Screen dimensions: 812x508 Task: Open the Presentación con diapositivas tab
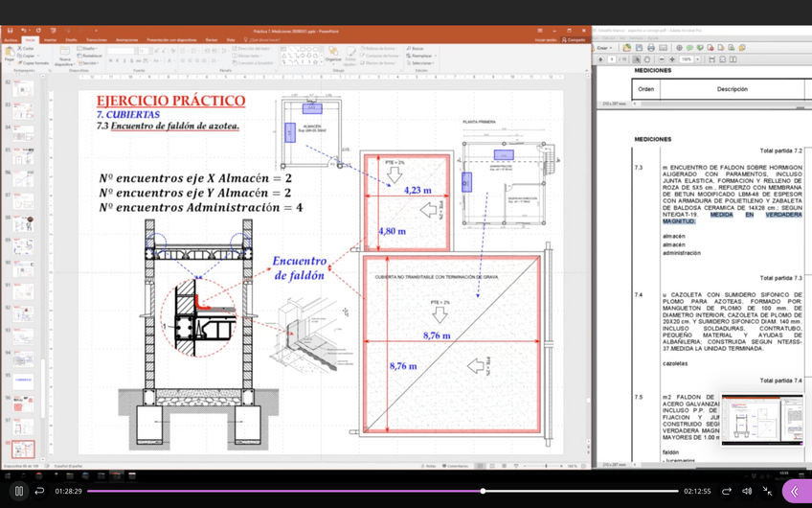[172, 40]
